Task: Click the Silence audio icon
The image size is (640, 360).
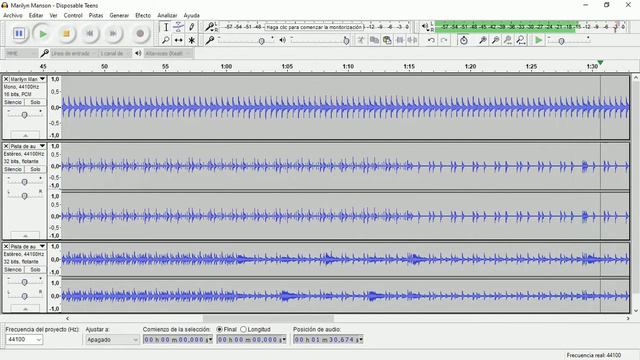Action: (x=413, y=40)
